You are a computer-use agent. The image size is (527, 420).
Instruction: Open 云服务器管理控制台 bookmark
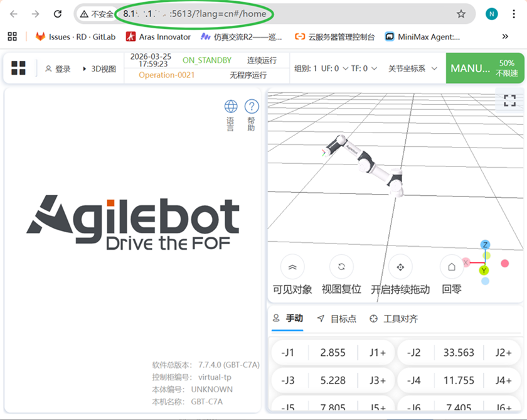(x=335, y=36)
